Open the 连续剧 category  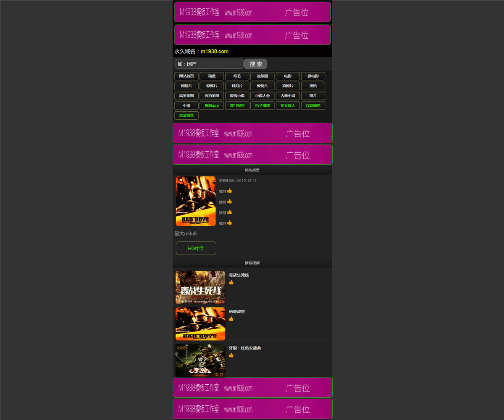[x=262, y=76]
